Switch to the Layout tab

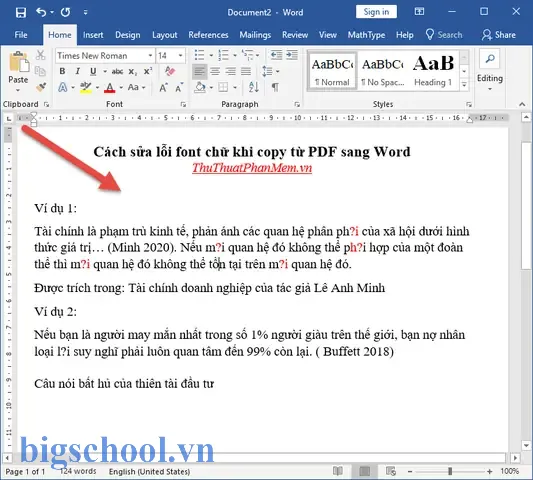pos(165,35)
